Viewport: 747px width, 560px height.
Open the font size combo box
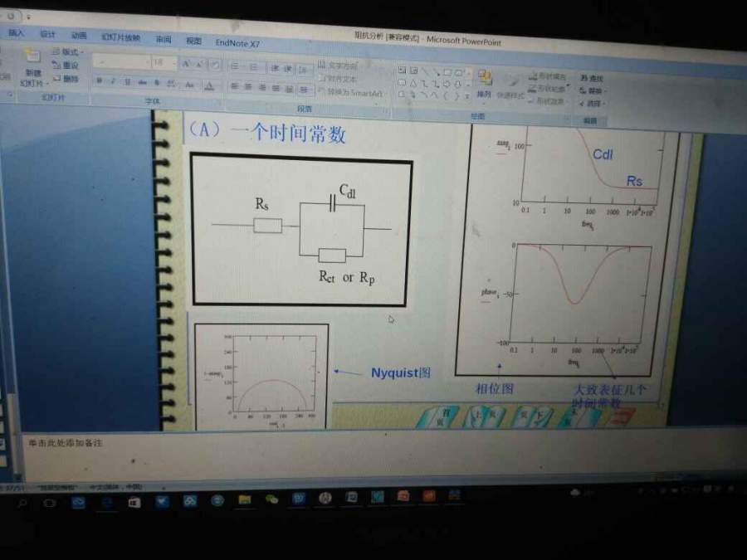tap(164, 62)
